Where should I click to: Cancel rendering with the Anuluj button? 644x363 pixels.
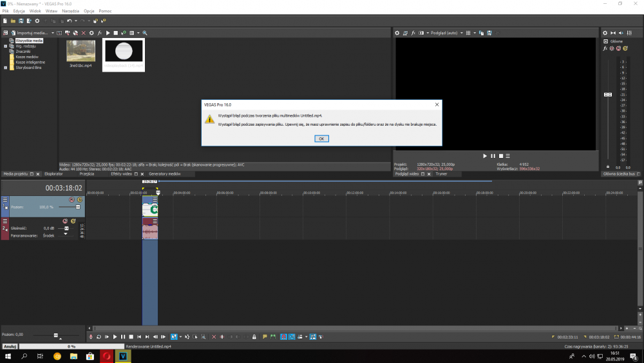click(x=10, y=346)
